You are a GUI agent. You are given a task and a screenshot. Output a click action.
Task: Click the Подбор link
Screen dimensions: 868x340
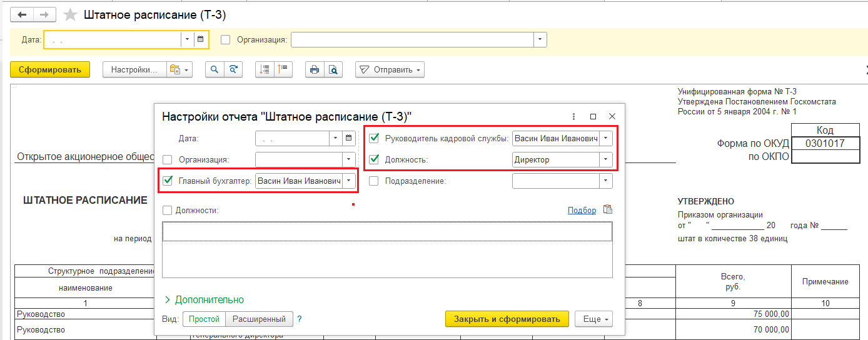[x=582, y=210]
